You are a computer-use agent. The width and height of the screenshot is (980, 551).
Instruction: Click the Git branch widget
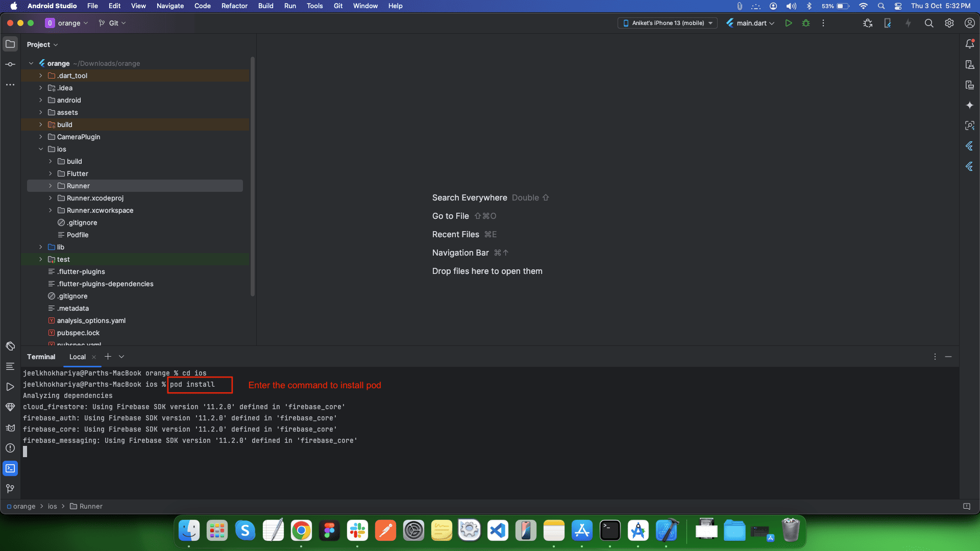pyautogui.click(x=113, y=23)
